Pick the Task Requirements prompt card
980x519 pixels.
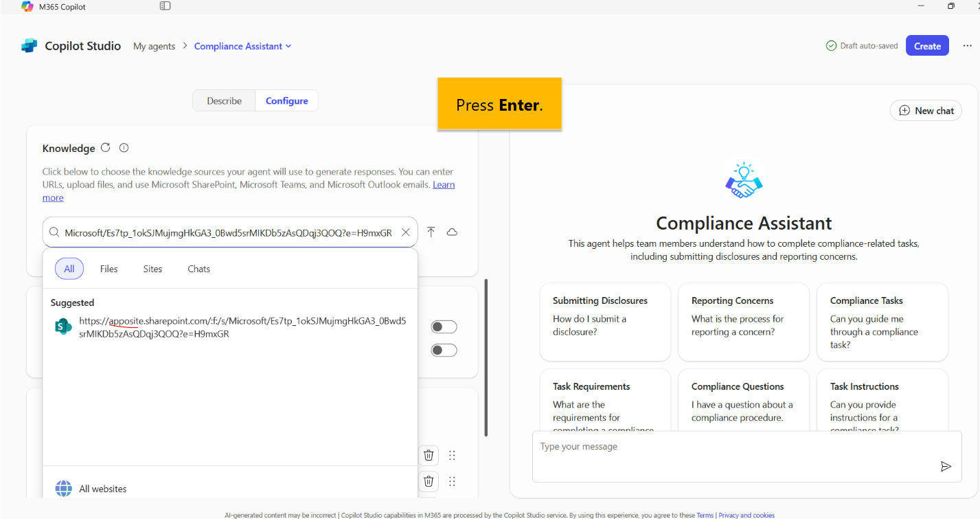[605, 400]
